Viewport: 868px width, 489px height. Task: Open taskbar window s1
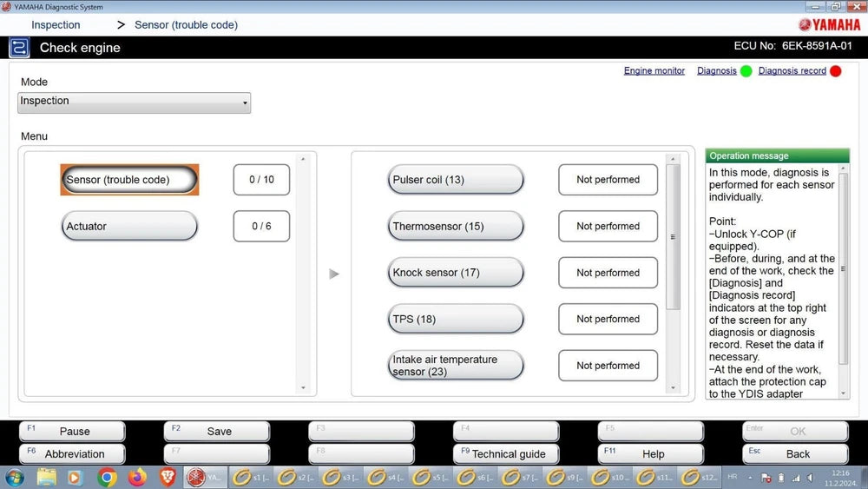pyautogui.click(x=250, y=477)
